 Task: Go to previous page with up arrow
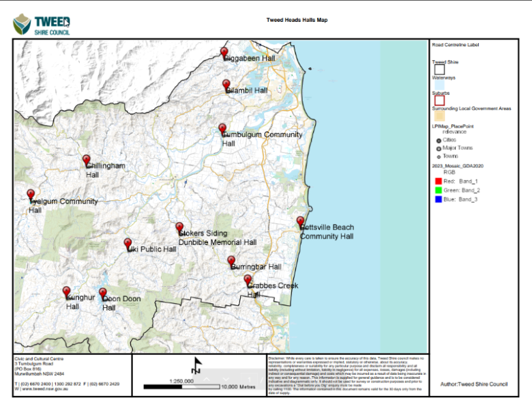pyautogui.click(x=207, y=379)
